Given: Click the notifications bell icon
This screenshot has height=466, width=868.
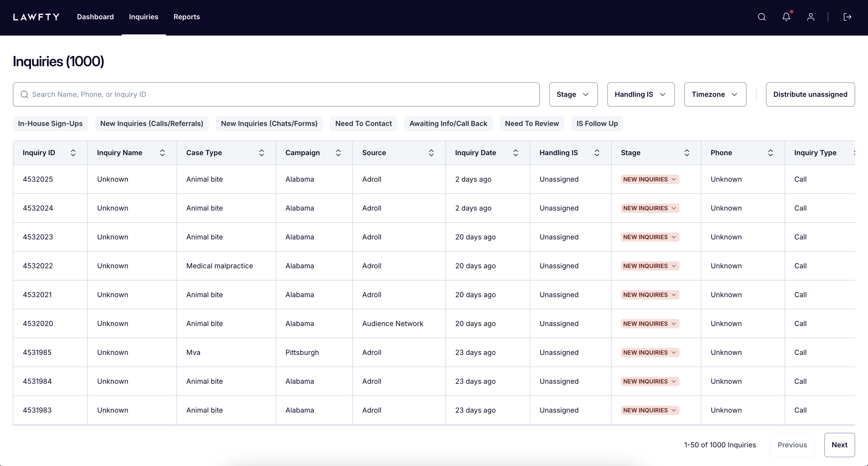Looking at the screenshot, I should pos(787,17).
